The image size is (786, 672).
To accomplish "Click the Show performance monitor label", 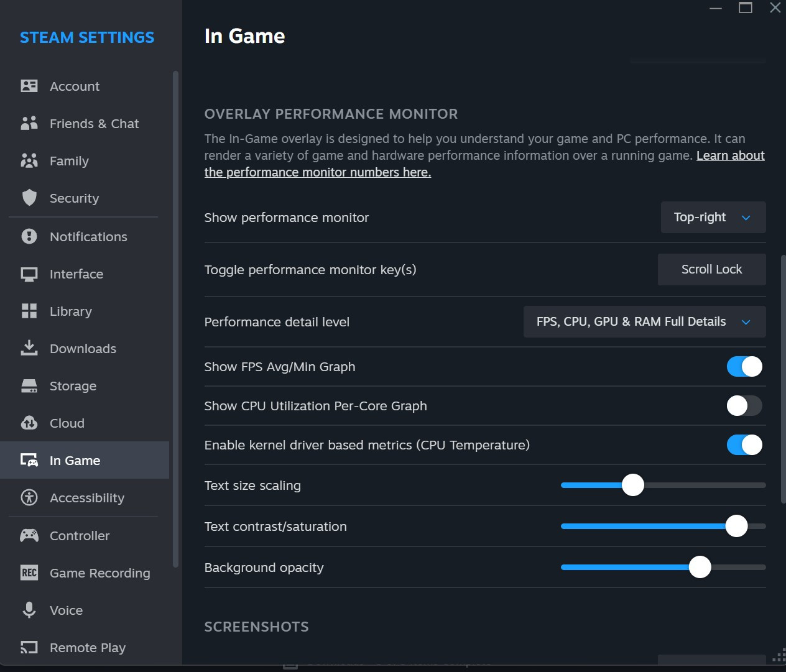I will [x=287, y=218].
